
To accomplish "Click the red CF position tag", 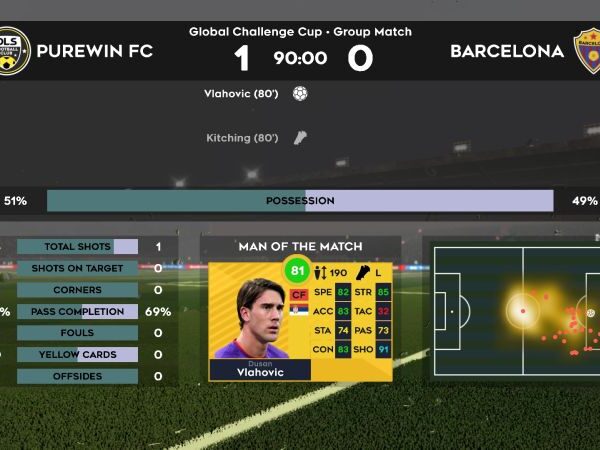I will tap(299, 295).
